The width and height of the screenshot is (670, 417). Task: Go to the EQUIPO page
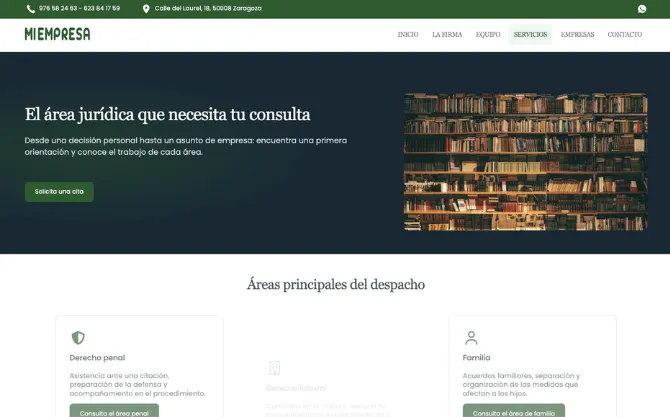pos(488,35)
